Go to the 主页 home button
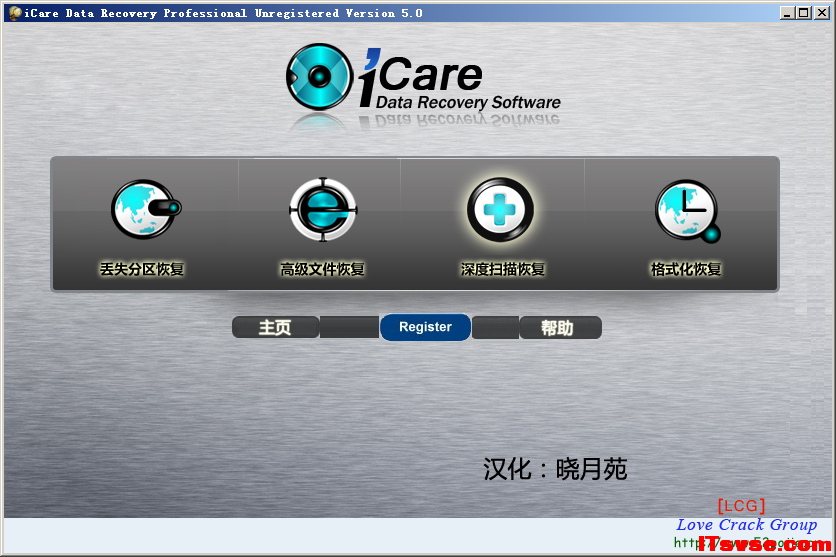This screenshot has height=557, width=836. tap(275, 327)
